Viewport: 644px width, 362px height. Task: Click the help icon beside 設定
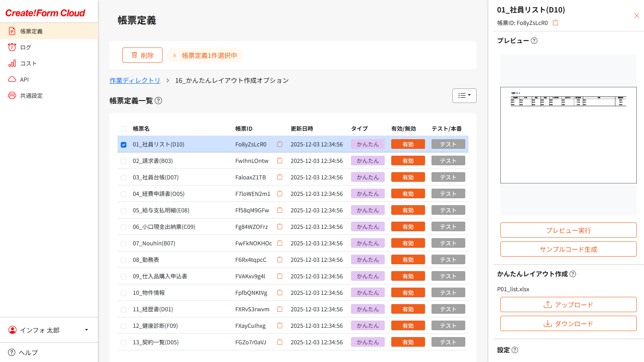515,350
